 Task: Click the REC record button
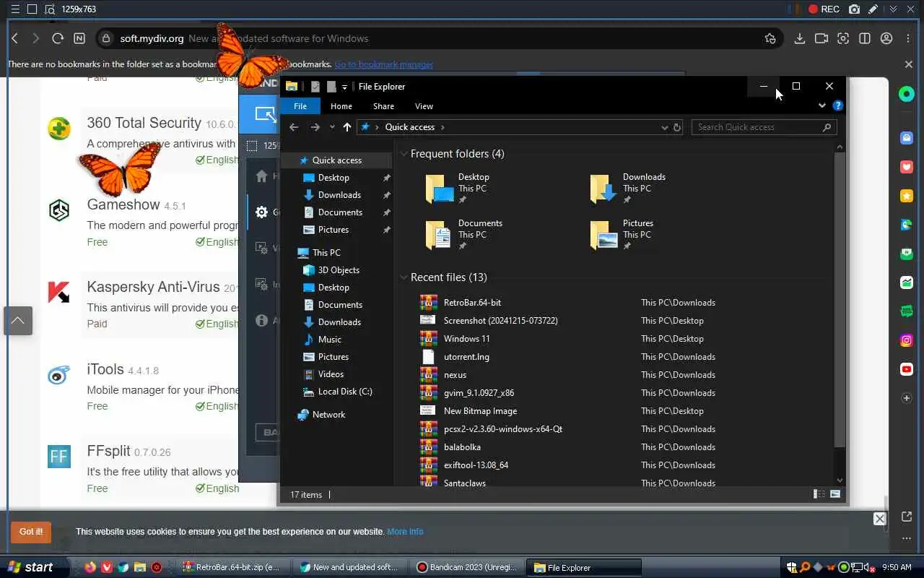tap(824, 9)
